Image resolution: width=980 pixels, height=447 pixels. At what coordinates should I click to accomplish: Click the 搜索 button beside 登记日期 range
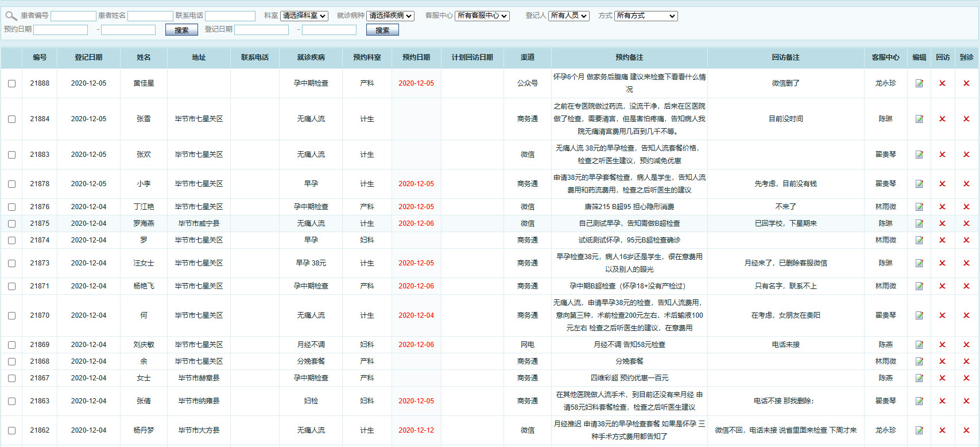click(382, 30)
